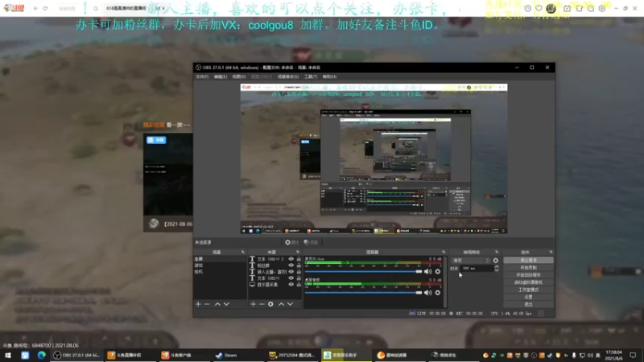Open settings gear for second audio track
The height and width of the screenshot is (362, 644).
click(438, 293)
